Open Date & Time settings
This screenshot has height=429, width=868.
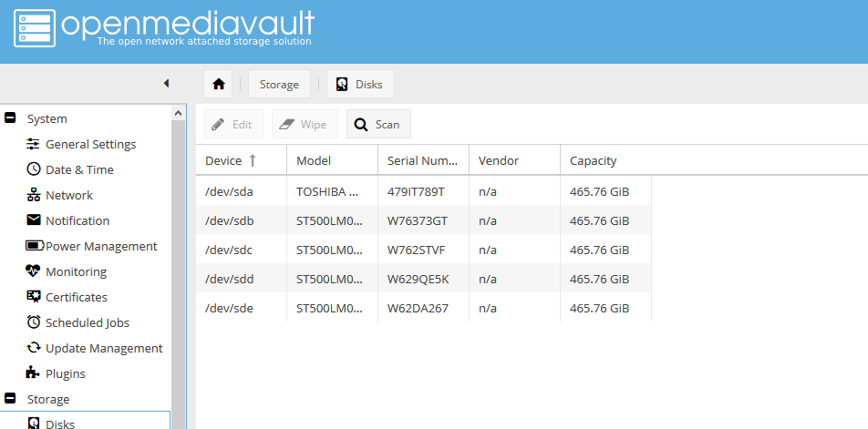point(79,169)
